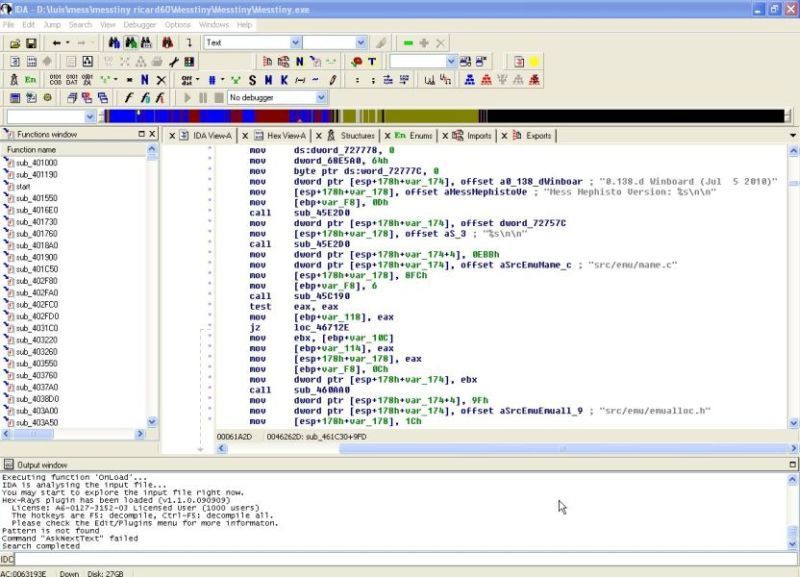Open the File menu
Viewport: 800px width, 577px height.
click(x=9, y=24)
